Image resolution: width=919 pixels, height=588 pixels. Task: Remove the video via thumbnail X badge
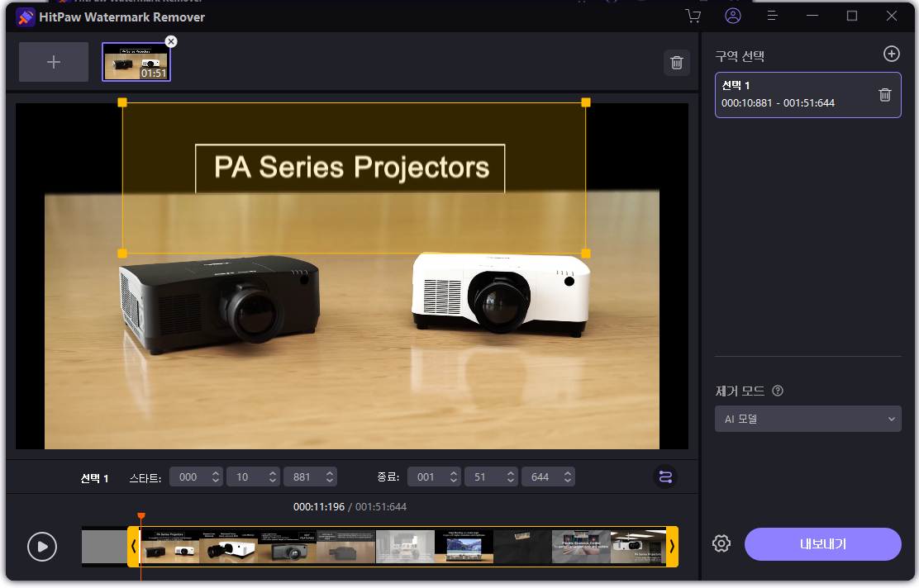tap(170, 41)
